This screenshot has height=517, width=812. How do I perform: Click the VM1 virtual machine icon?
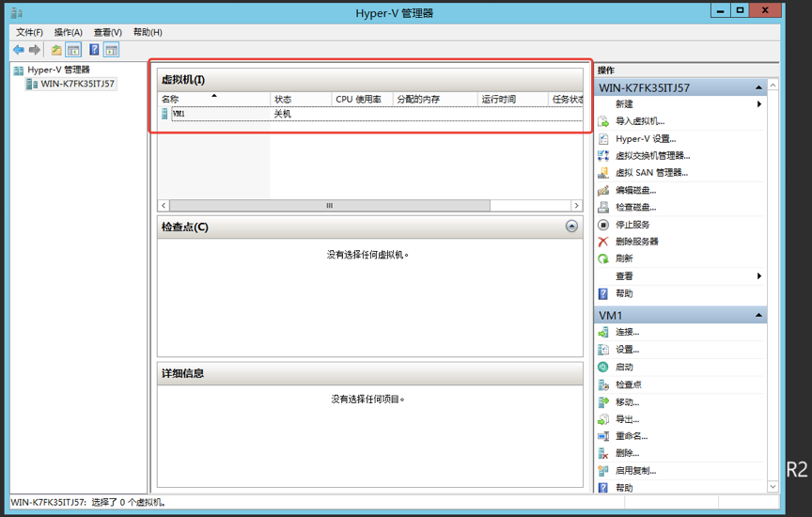coord(165,114)
